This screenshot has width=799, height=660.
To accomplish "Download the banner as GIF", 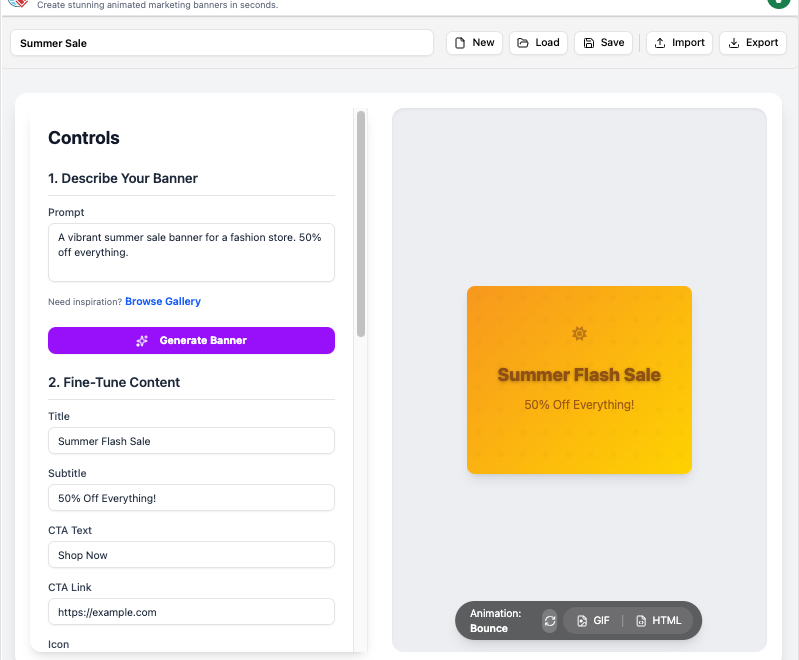I will coord(593,621).
